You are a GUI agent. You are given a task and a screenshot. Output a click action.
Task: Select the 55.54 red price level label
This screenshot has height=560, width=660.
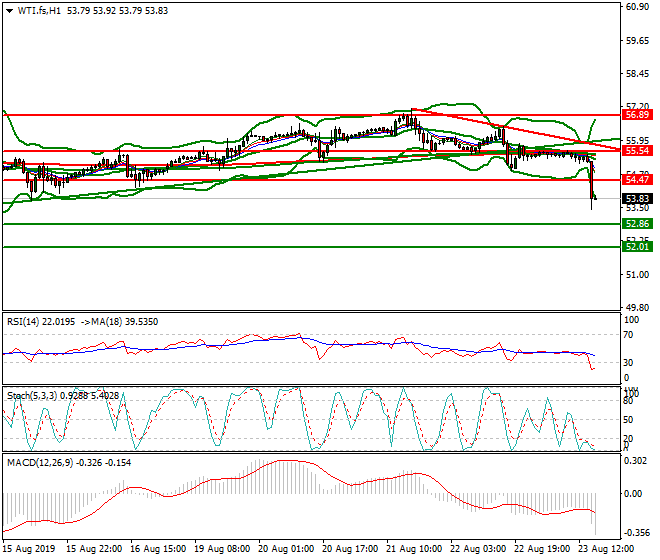637,151
